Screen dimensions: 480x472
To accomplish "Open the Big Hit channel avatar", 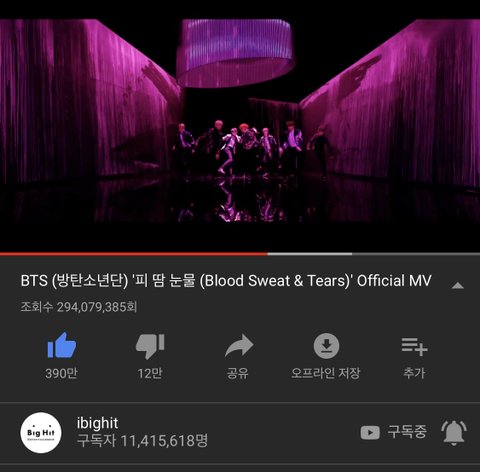I will (41, 433).
